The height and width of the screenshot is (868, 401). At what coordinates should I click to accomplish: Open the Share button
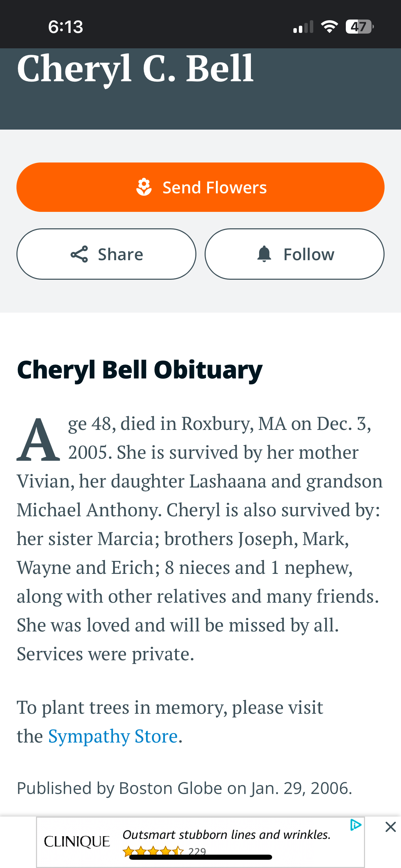(106, 254)
